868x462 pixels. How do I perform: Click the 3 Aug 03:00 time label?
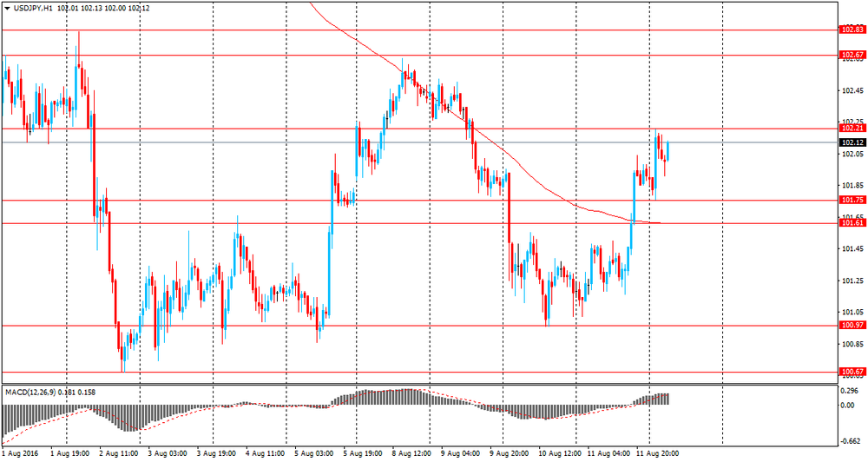pyautogui.click(x=168, y=453)
